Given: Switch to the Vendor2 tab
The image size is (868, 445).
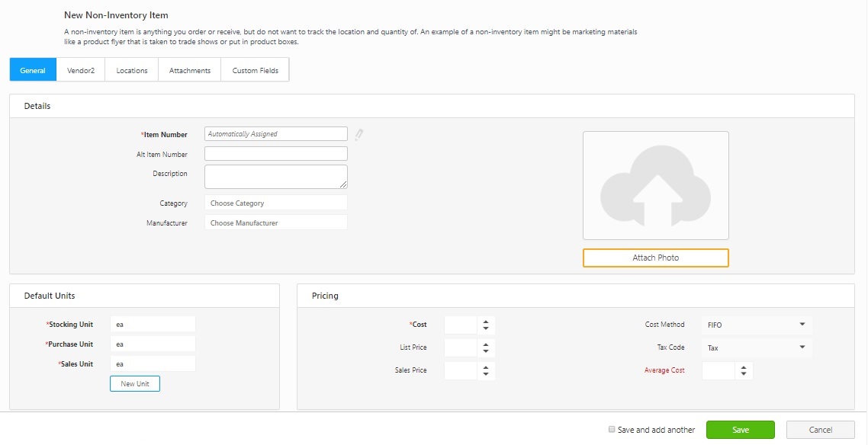Looking at the screenshot, I should click(x=80, y=70).
